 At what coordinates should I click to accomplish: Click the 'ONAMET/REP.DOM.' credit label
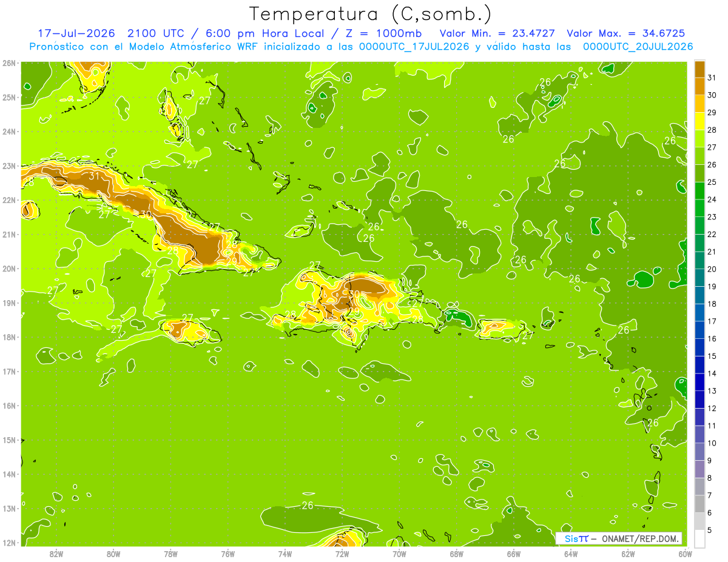click(x=641, y=538)
